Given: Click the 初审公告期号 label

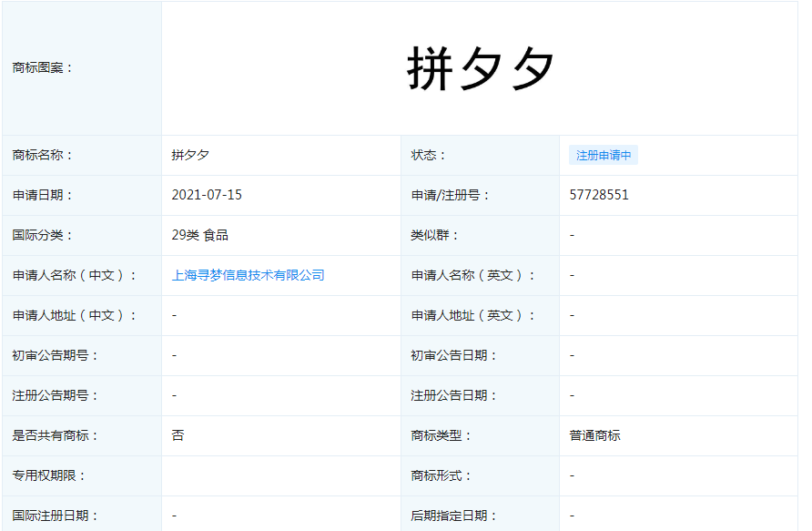Looking at the screenshot, I should click(x=56, y=355).
